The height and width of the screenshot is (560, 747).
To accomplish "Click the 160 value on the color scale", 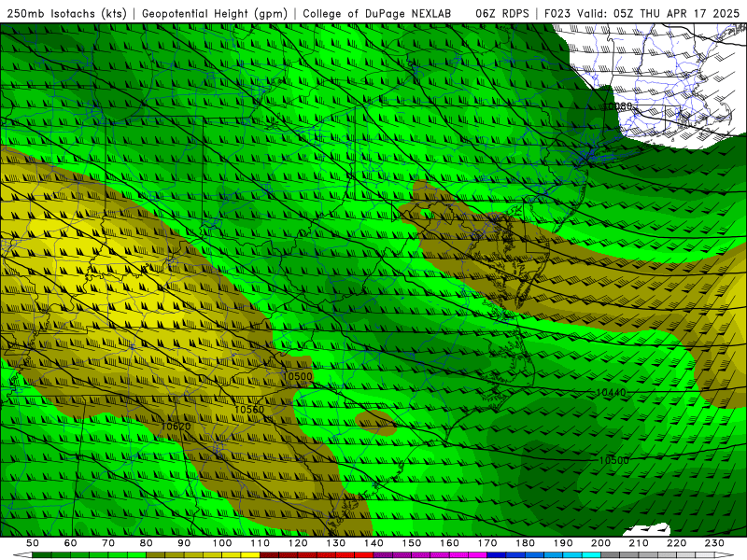I will point(449,543).
